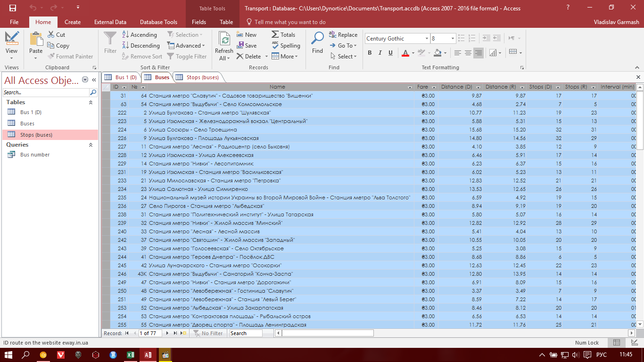Click the taskbar search magnifier
This screenshot has height=362, width=644.
click(x=26, y=355)
